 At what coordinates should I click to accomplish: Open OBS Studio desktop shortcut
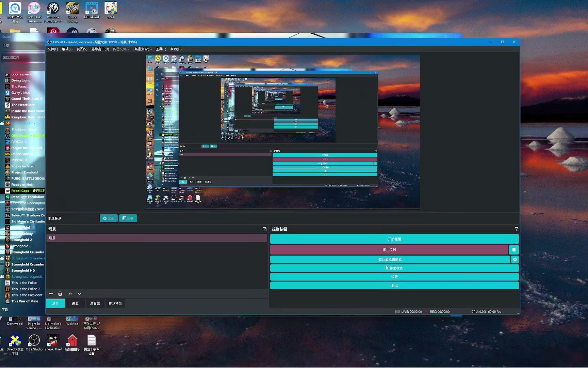tap(34, 343)
